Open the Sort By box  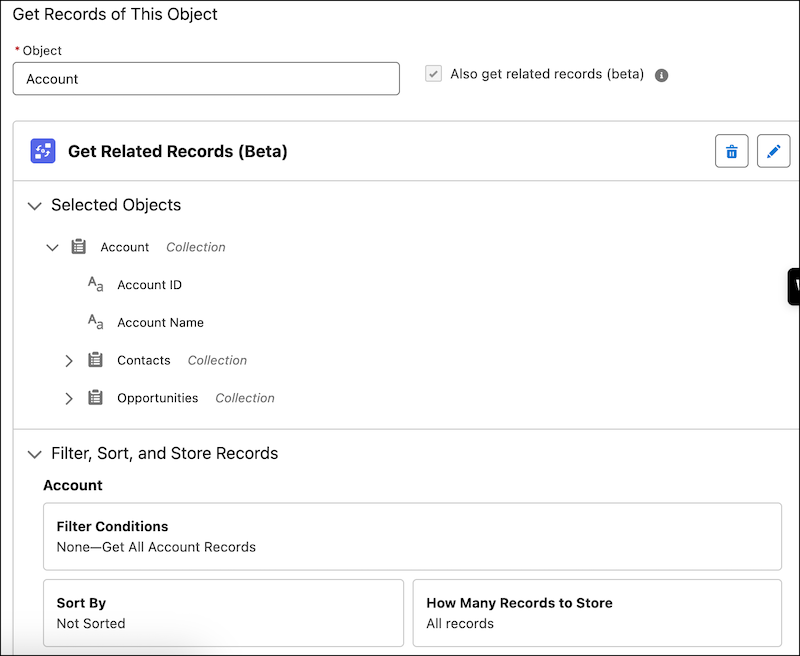223,613
